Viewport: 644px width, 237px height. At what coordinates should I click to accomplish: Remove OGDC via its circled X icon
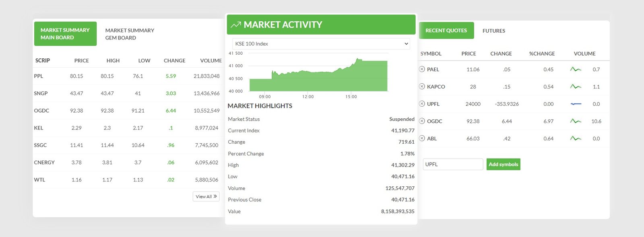pyautogui.click(x=422, y=121)
